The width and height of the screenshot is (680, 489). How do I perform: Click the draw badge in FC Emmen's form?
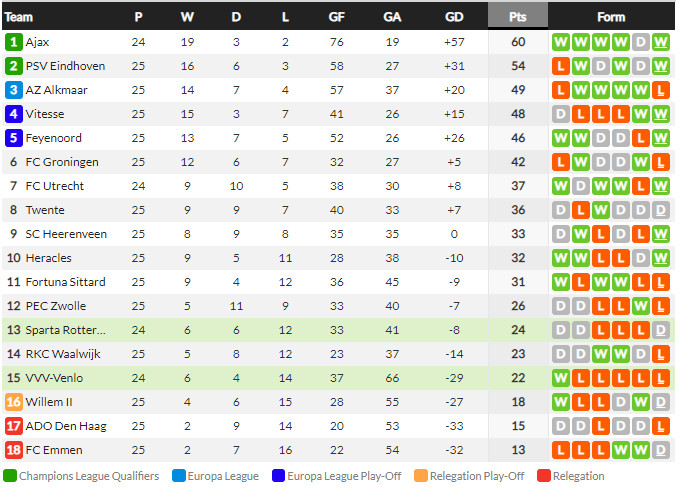[x=661, y=450]
